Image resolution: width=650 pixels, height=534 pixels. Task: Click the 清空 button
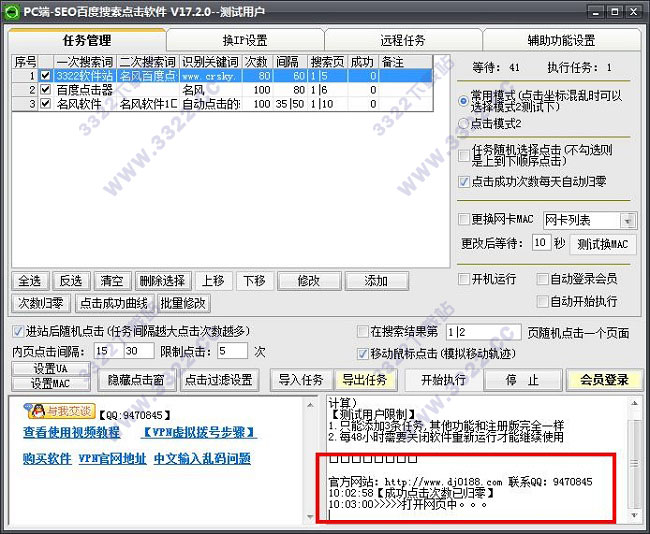(x=112, y=281)
